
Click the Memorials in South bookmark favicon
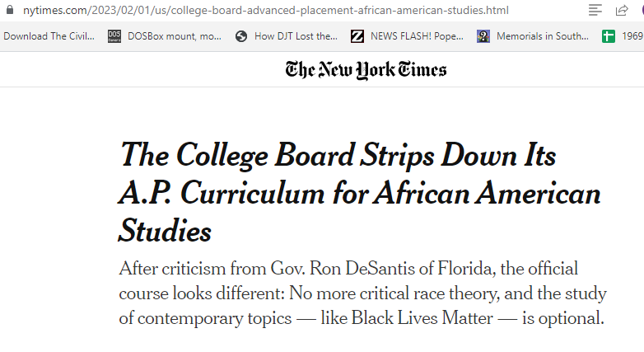tap(483, 36)
